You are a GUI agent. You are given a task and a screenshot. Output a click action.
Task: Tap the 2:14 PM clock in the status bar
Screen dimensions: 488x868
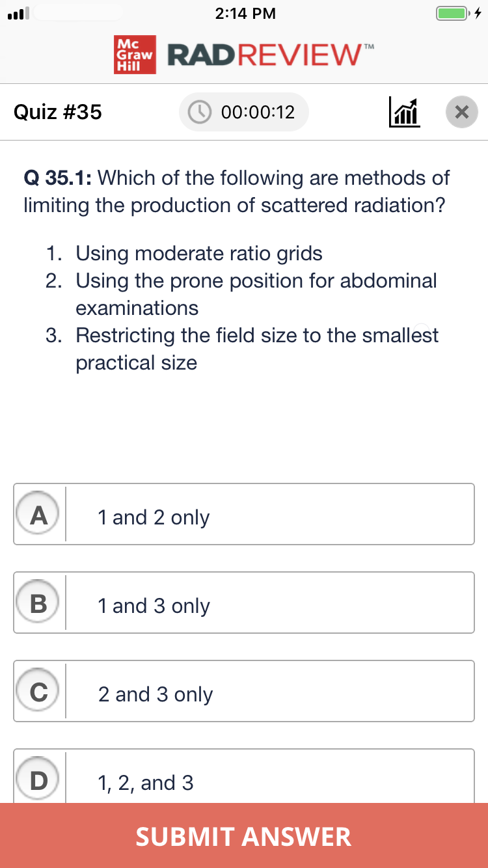click(245, 13)
